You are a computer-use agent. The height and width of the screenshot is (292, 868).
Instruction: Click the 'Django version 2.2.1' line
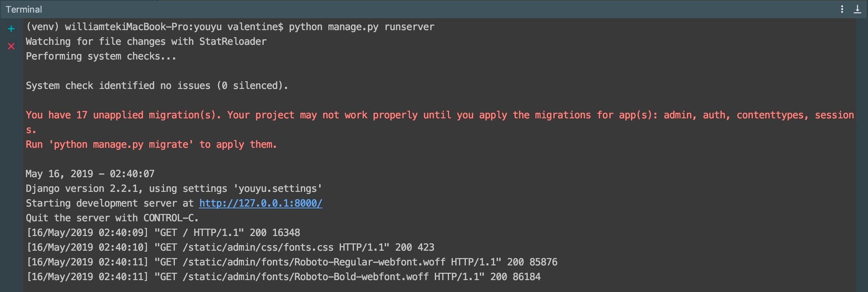(174, 189)
